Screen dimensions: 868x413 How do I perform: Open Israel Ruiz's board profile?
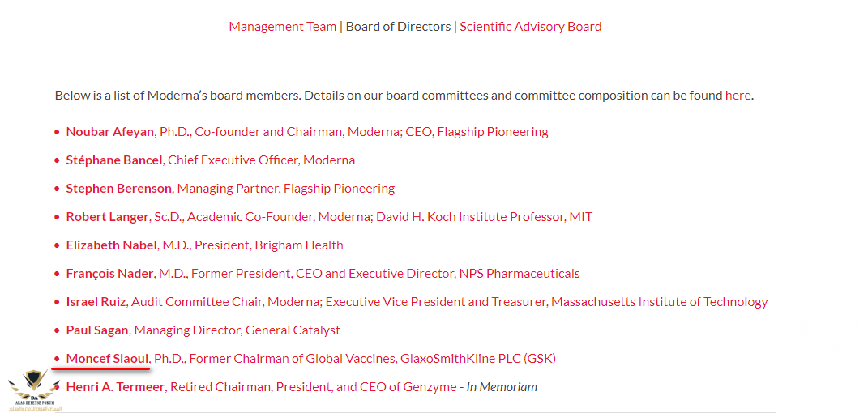pyautogui.click(x=96, y=302)
